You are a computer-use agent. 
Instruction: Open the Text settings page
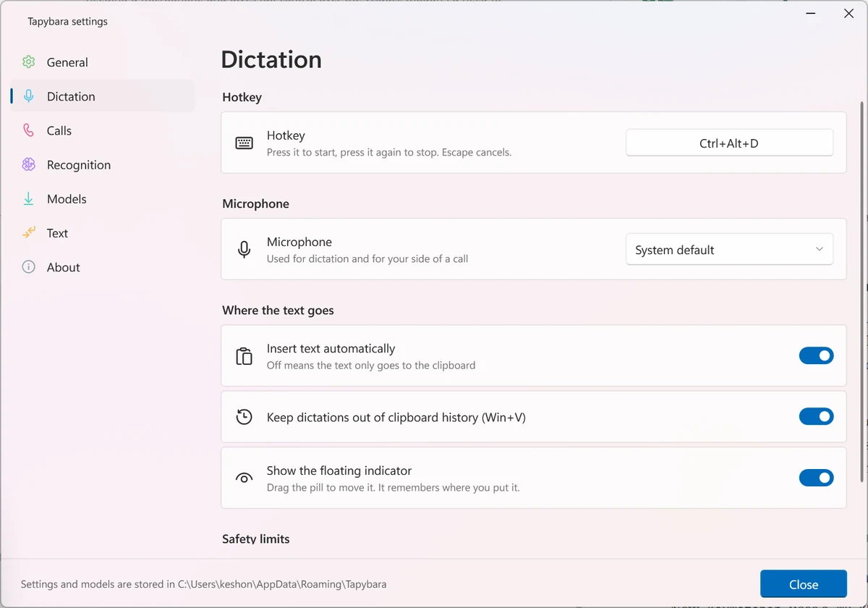102,232
